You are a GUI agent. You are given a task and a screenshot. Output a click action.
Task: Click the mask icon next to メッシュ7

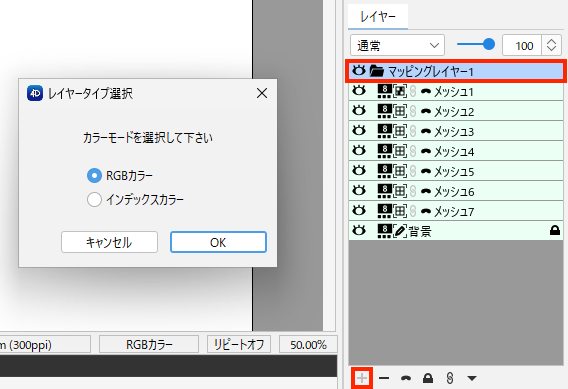(426, 211)
